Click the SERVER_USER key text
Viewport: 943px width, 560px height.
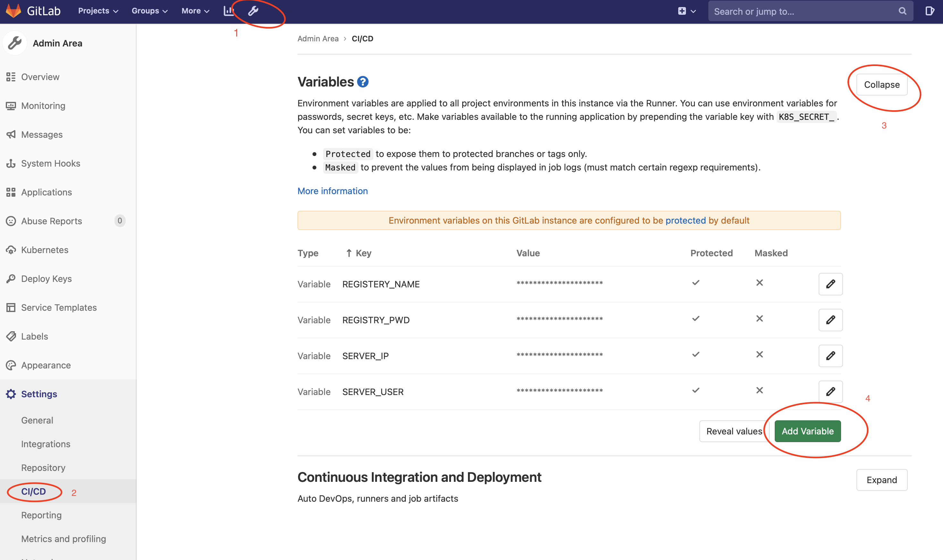tap(373, 392)
